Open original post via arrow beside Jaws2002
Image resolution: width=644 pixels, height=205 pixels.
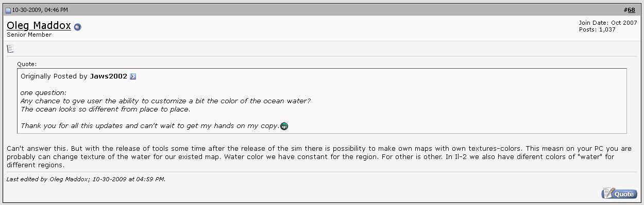(x=133, y=76)
